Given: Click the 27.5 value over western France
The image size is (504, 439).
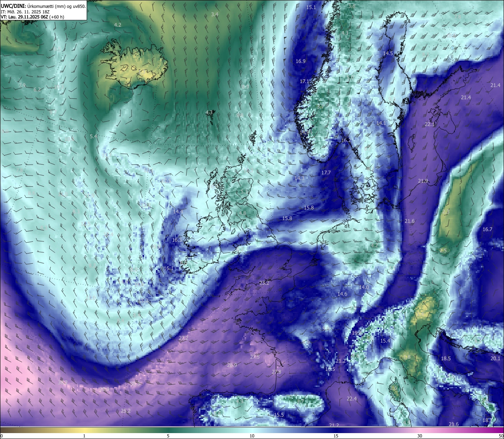Looking at the screenshot, I should 255,357.
